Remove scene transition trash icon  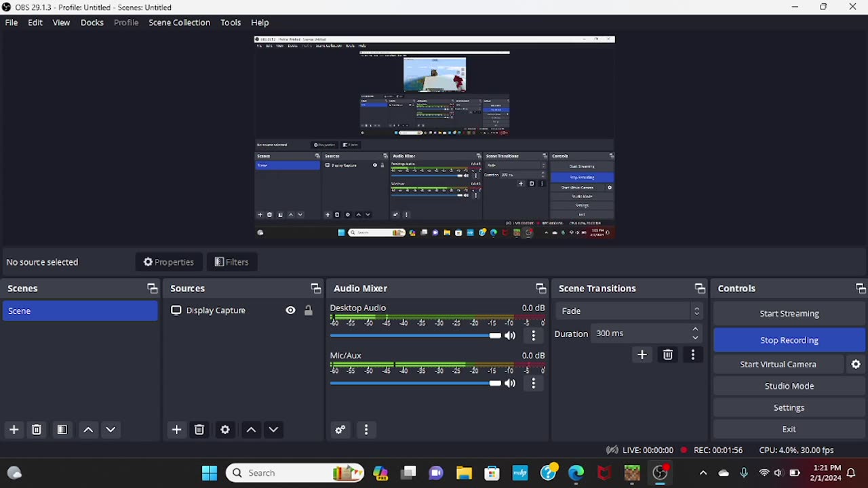(668, 354)
